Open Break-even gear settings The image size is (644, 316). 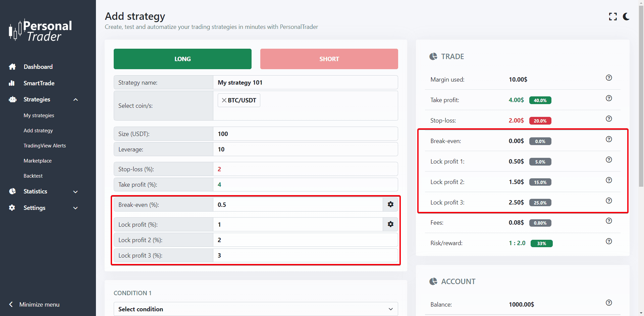tap(390, 205)
